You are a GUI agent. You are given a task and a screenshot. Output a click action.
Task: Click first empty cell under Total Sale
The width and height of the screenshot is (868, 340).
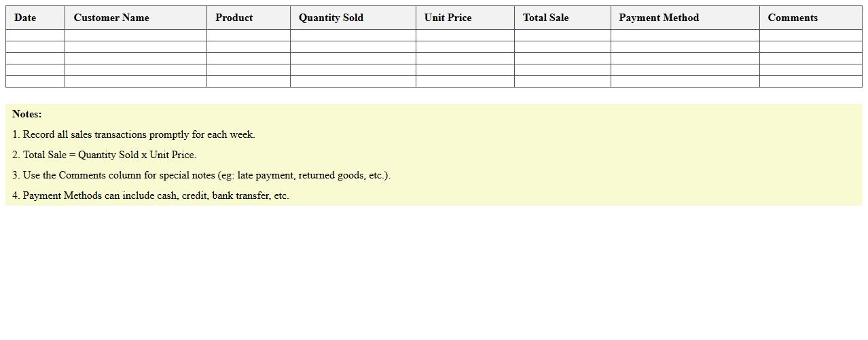click(562, 35)
